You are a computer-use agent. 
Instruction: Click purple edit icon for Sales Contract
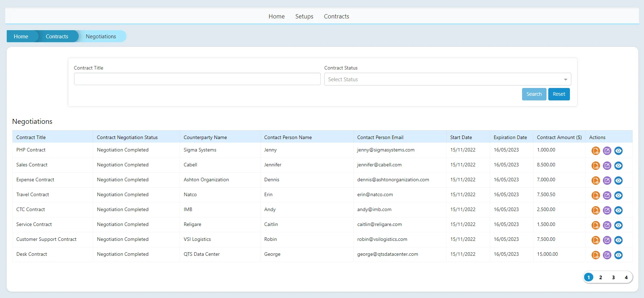(x=607, y=166)
